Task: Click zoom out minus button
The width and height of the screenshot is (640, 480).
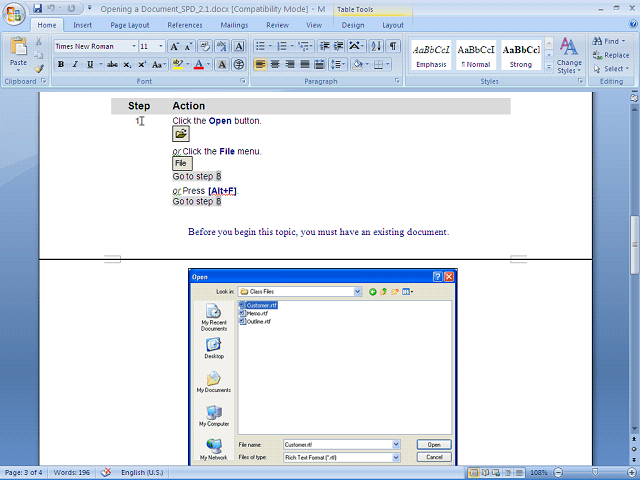Action: pyautogui.click(x=559, y=473)
